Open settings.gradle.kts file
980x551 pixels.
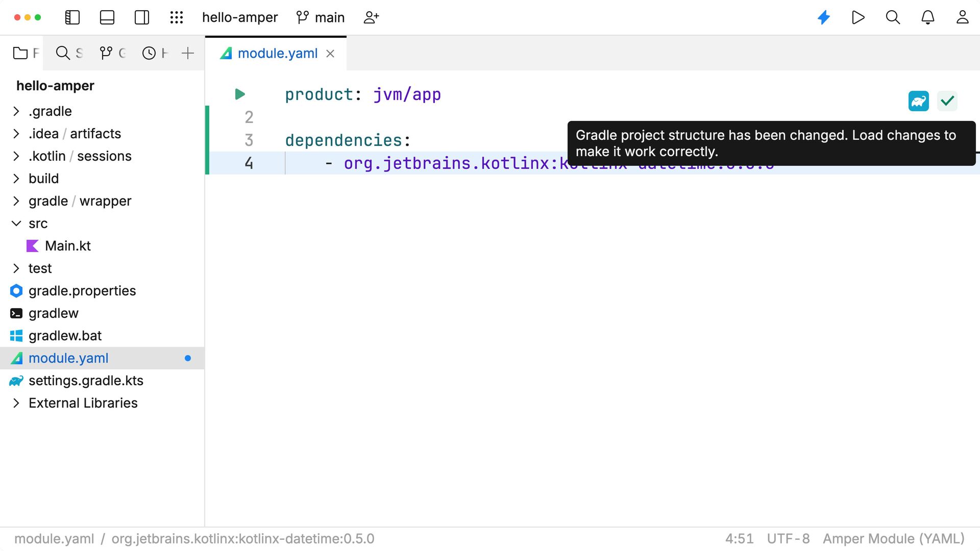(x=86, y=381)
